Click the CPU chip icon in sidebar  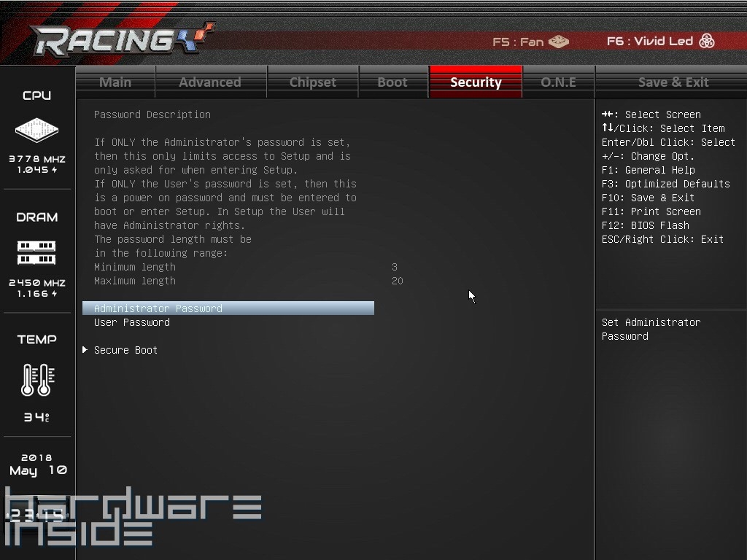(x=36, y=131)
